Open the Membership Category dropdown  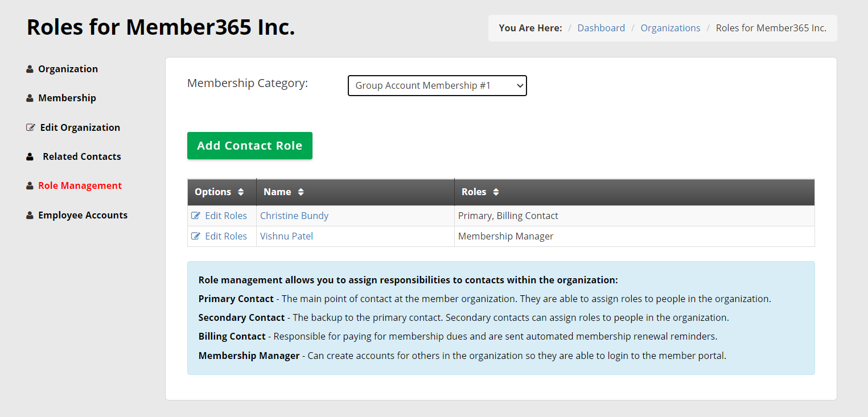tap(437, 85)
